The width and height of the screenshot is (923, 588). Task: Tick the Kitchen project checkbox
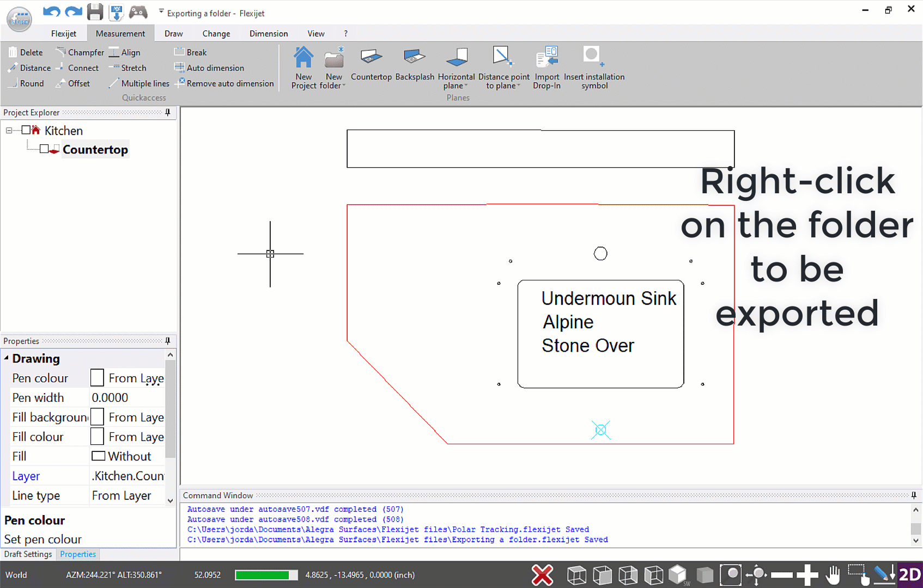[x=26, y=130]
